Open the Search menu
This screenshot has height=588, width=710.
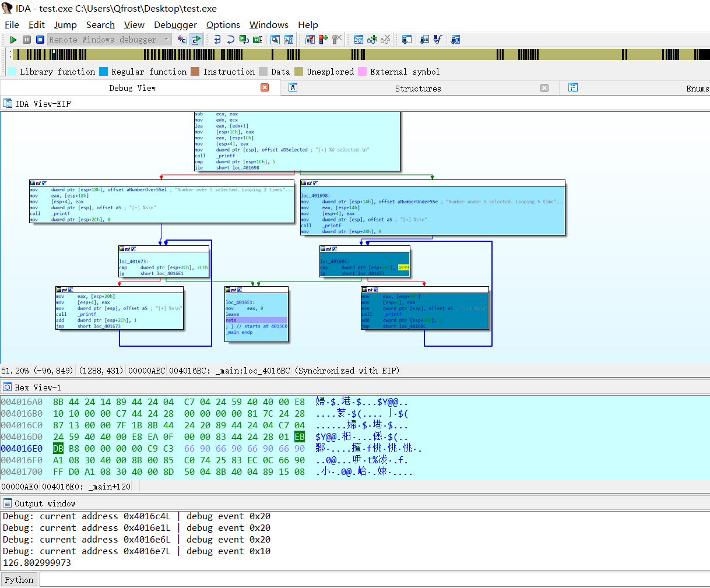pos(100,24)
